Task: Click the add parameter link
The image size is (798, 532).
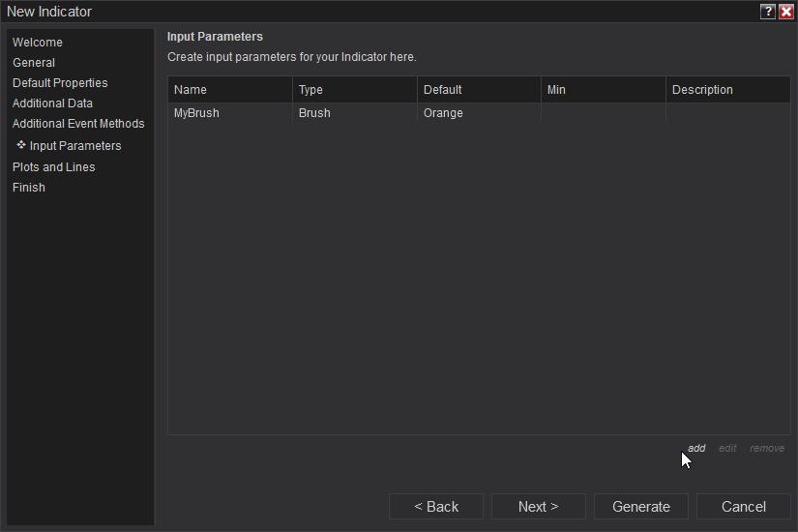Action: pyautogui.click(x=696, y=449)
